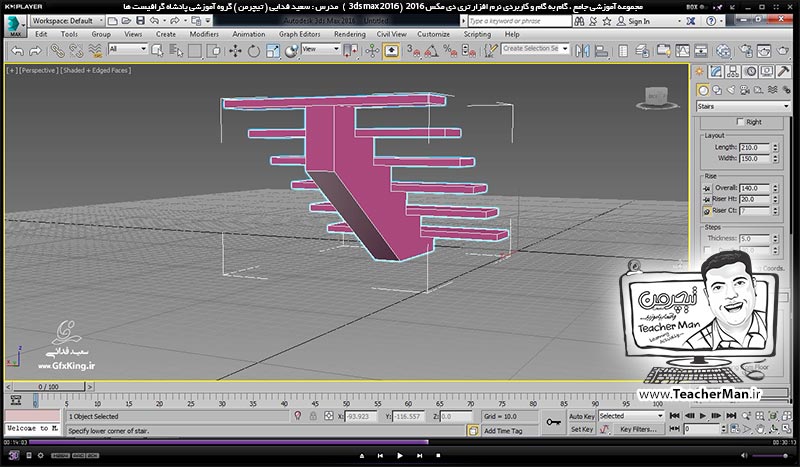Open the View reference coordinate dropdown
The image size is (800, 467).
(320, 49)
